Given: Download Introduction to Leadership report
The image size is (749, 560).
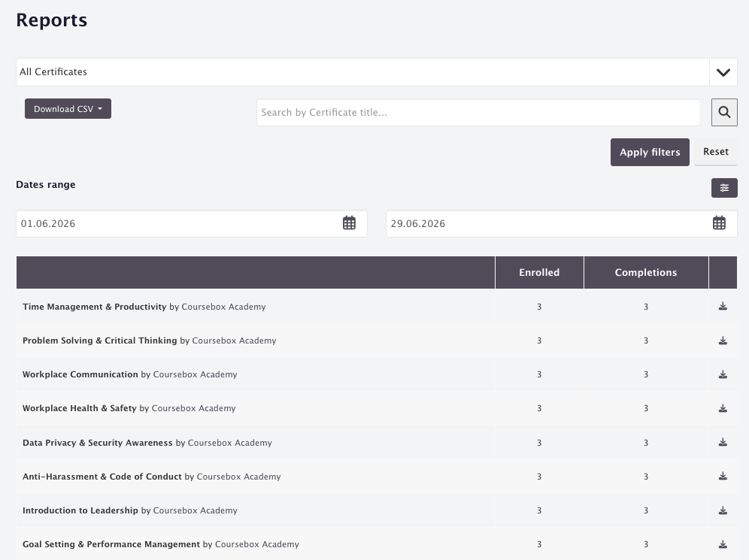Looking at the screenshot, I should pos(723,510).
